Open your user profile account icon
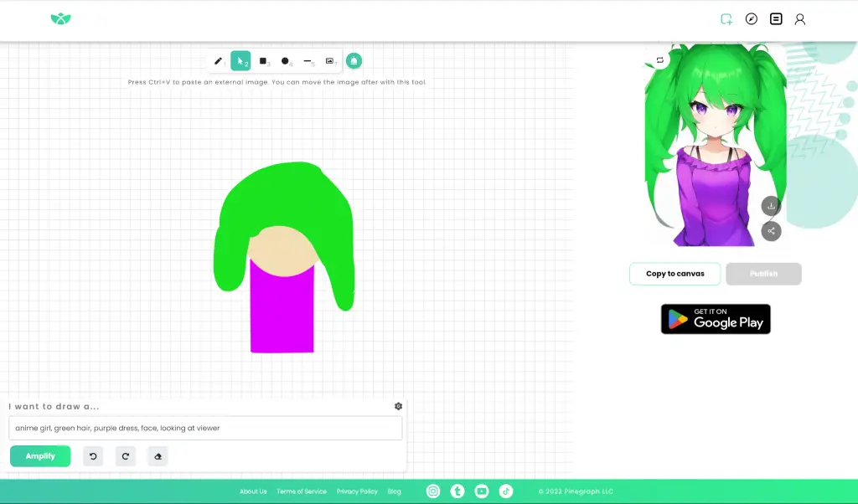This screenshot has width=858, height=504. (800, 18)
